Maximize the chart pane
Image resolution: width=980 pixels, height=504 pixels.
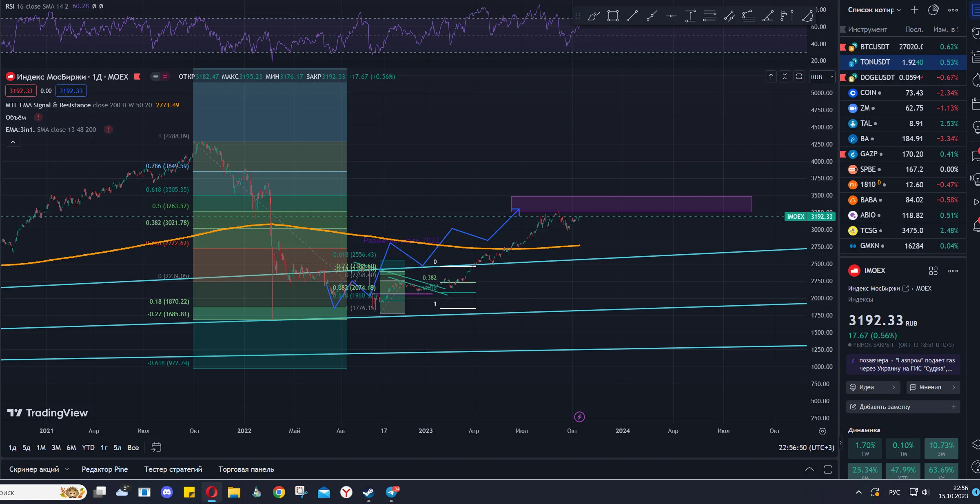tap(799, 76)
